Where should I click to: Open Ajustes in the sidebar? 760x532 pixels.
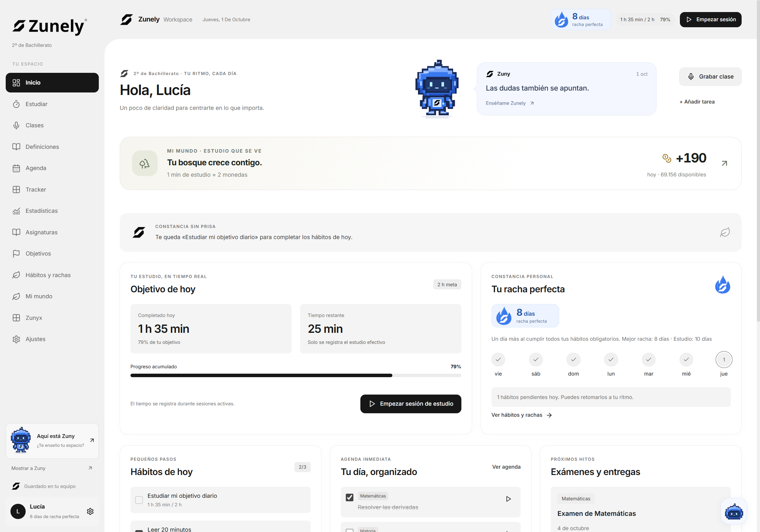[52, 339]
